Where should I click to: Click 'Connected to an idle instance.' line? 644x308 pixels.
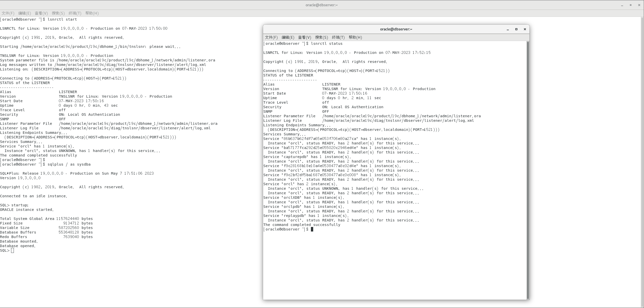click(x=33, y=196)
